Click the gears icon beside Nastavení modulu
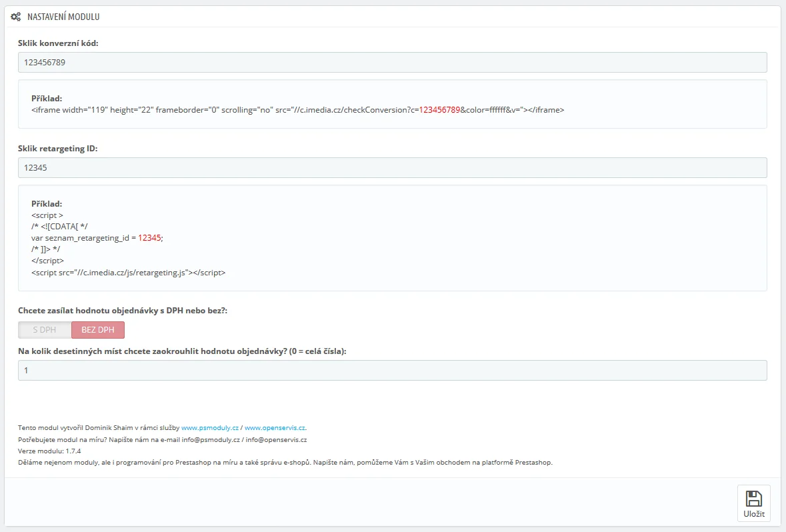Screen dimensions: 786x532 pos(16,17)
